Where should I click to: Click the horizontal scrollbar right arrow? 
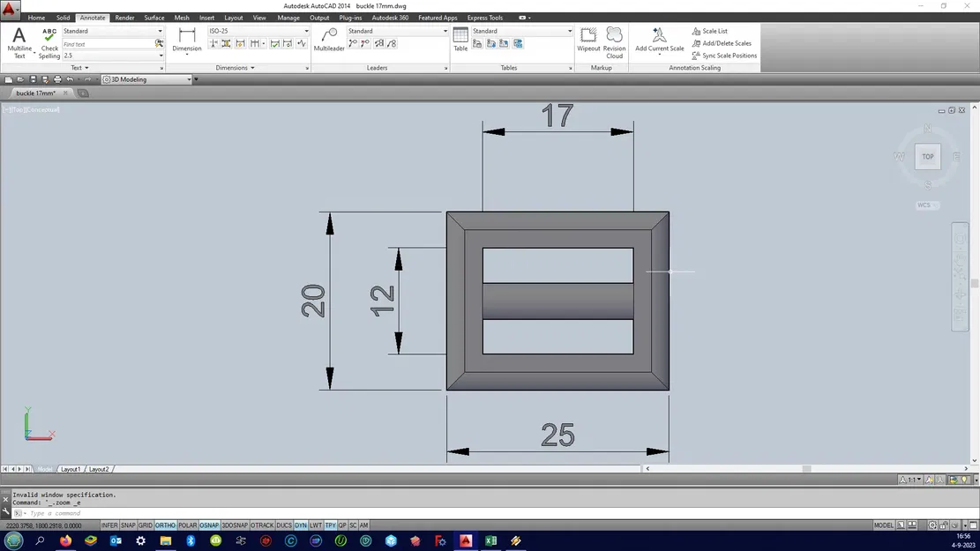click(x=966, y=468)
